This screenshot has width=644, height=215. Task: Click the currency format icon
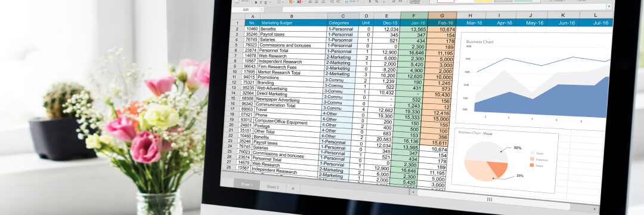370,2
